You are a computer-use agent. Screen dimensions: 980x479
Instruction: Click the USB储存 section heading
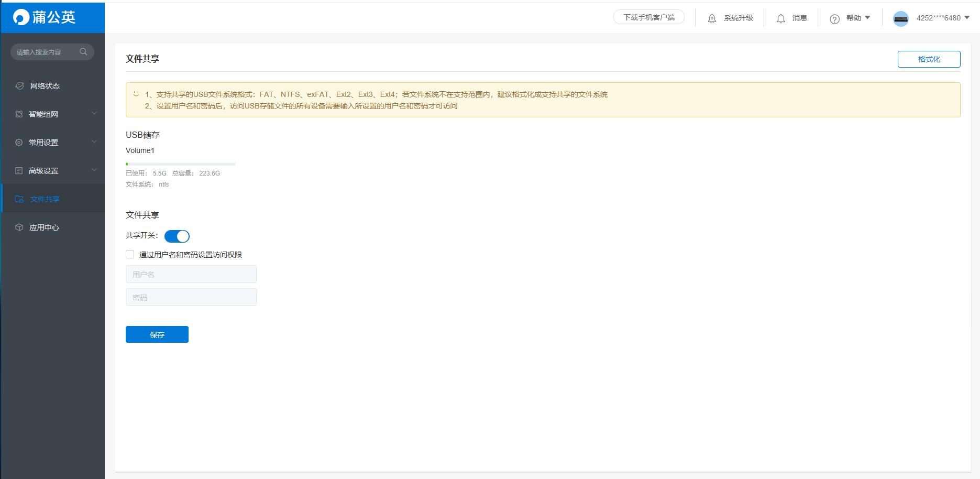[x=142, y=135]
